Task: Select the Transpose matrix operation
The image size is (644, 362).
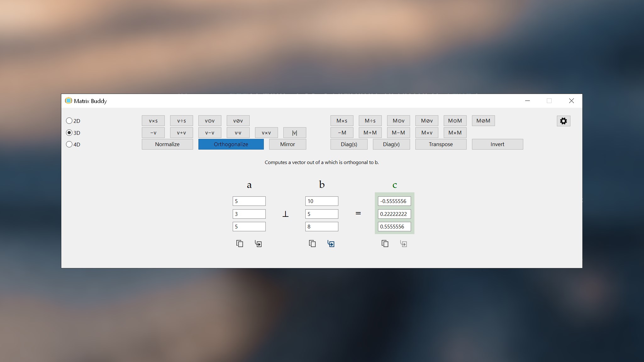Action: pyautogui.click(x=441, y=144)
